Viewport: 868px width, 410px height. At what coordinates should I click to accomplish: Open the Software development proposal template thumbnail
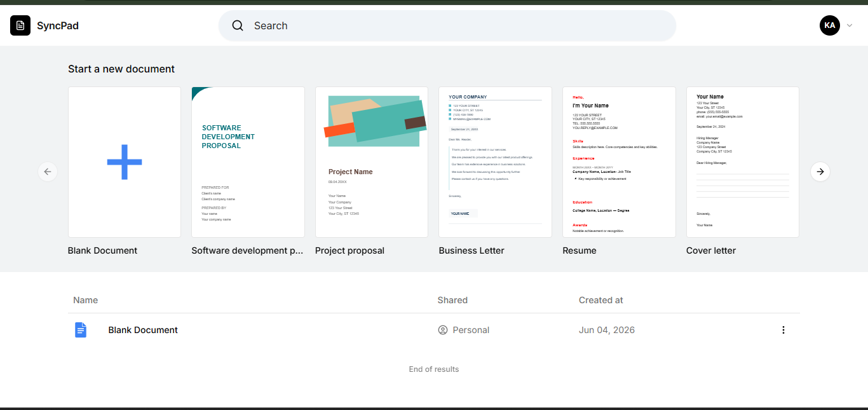pyautogui.click(x=248, y=162)
